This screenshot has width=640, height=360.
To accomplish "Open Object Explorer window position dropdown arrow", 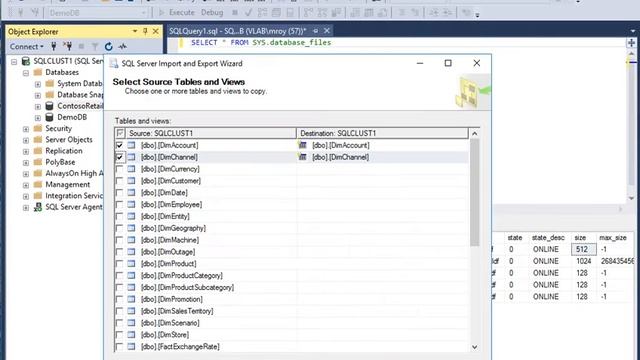I will (x=135, y=31).
